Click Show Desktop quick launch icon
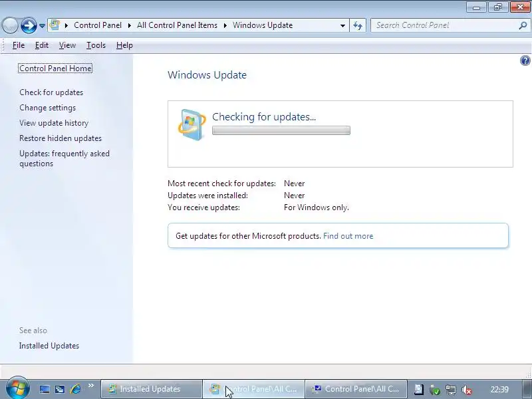This screenshot has height=399, width=532. [x=45, y=389]
